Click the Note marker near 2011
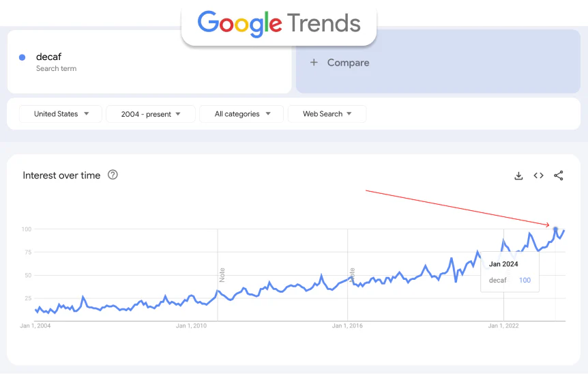 coord(222,274)
